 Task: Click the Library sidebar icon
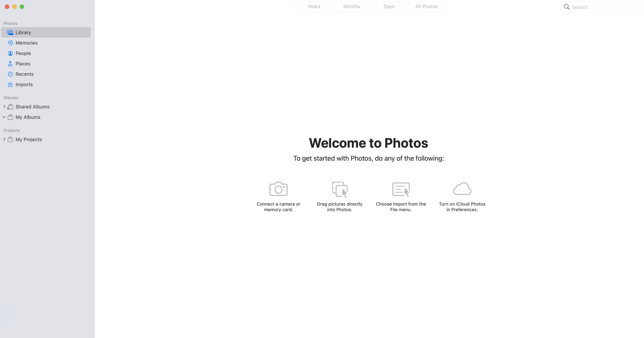(10, 32)
